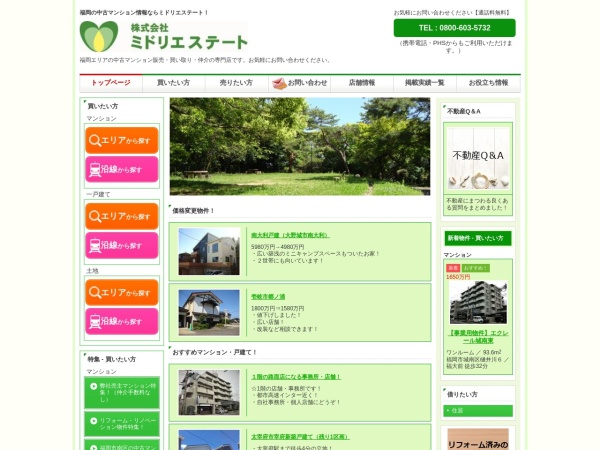Click the 価格変更物件！ section heading

pyautogui.click(x=193, y=211)
